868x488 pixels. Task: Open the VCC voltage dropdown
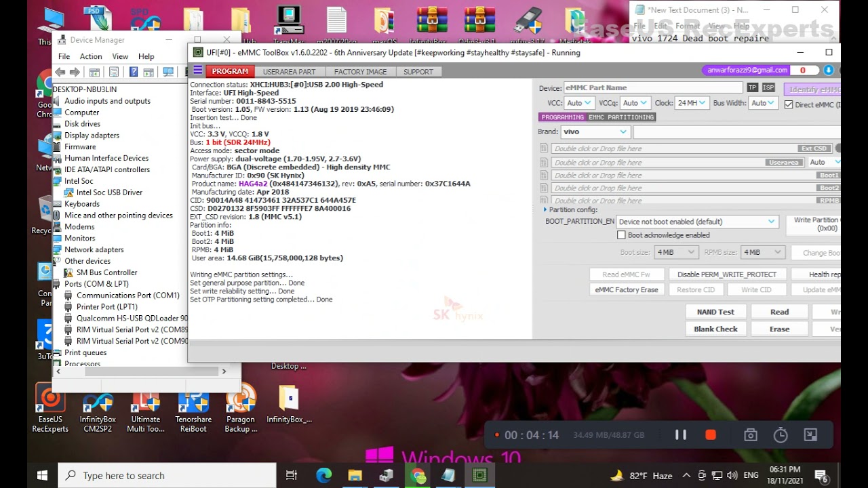pyautogui.click(x=580, y=103)
